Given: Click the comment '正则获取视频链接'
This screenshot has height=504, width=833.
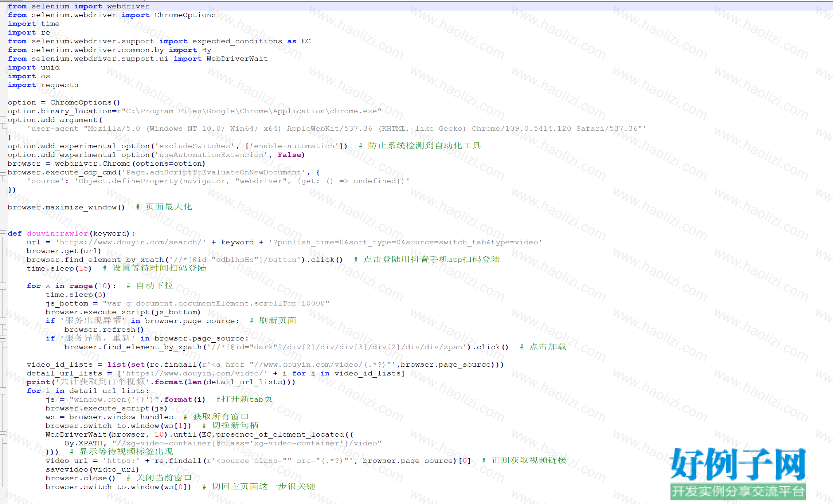Looking at the screenshot, I should [529, 460].
